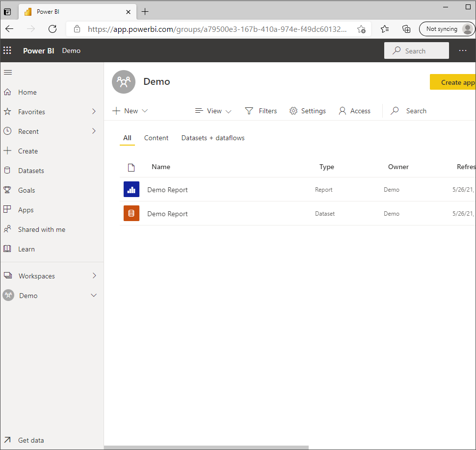
Task: Open the Power BI app launcher waffle icon
Action: tap(7, 50)
